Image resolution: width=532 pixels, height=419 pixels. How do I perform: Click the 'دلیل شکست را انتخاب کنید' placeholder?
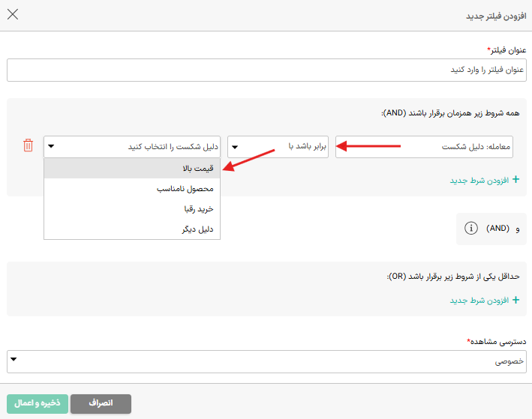click(x=173, y=147)
